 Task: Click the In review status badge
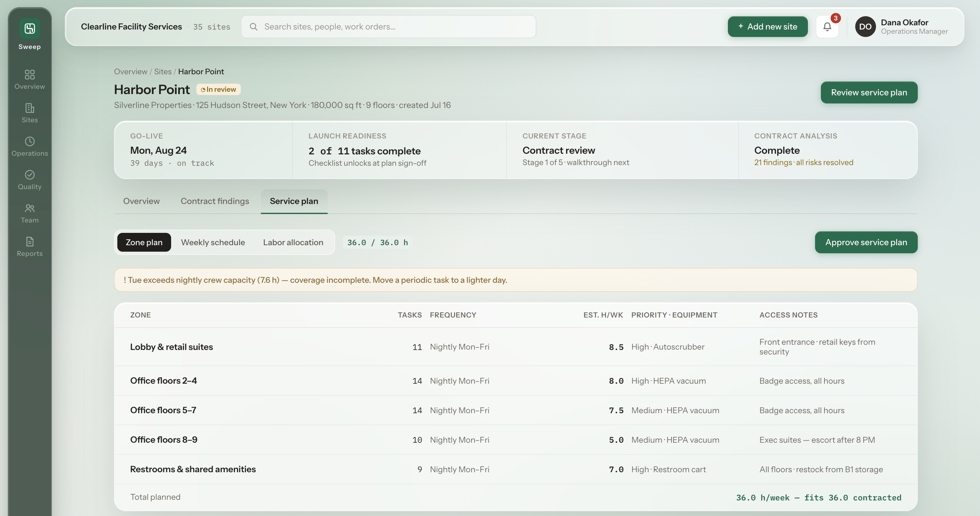218,90
